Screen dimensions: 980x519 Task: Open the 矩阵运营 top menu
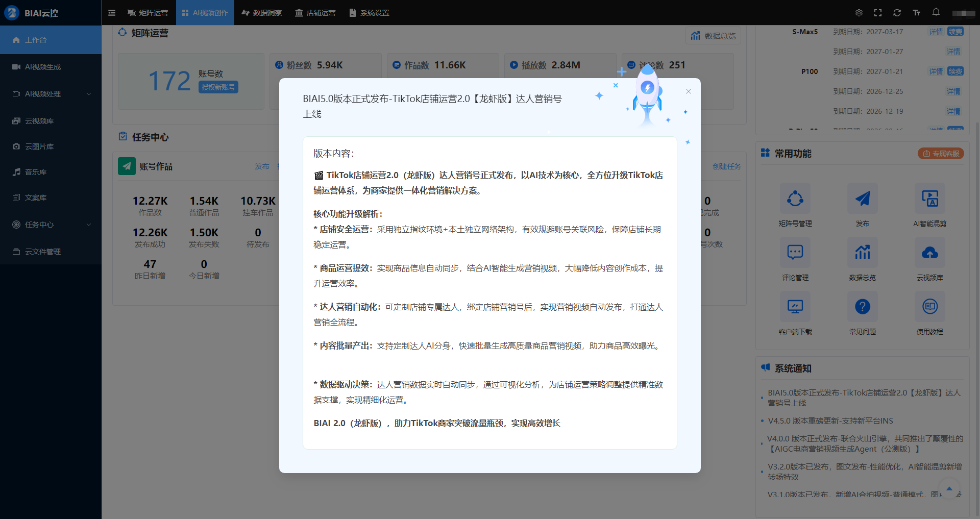tap(148, 13)
